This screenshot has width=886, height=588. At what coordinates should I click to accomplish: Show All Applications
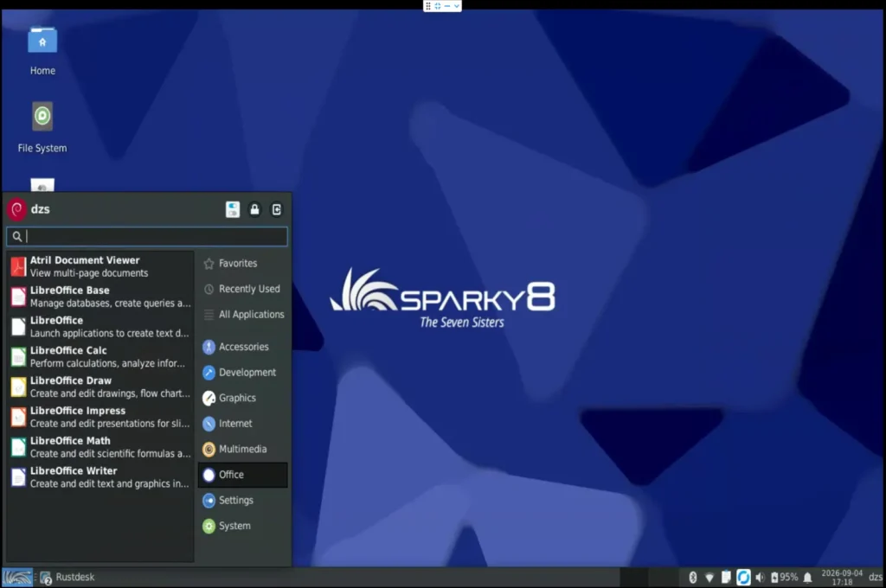pos(242,314)
